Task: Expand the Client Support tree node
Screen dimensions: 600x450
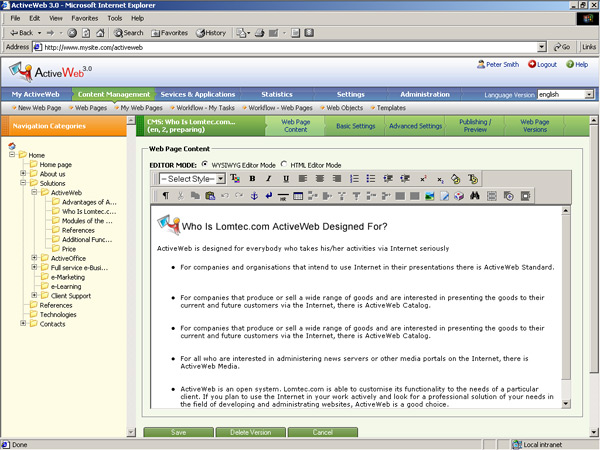Action: [34, 295]
